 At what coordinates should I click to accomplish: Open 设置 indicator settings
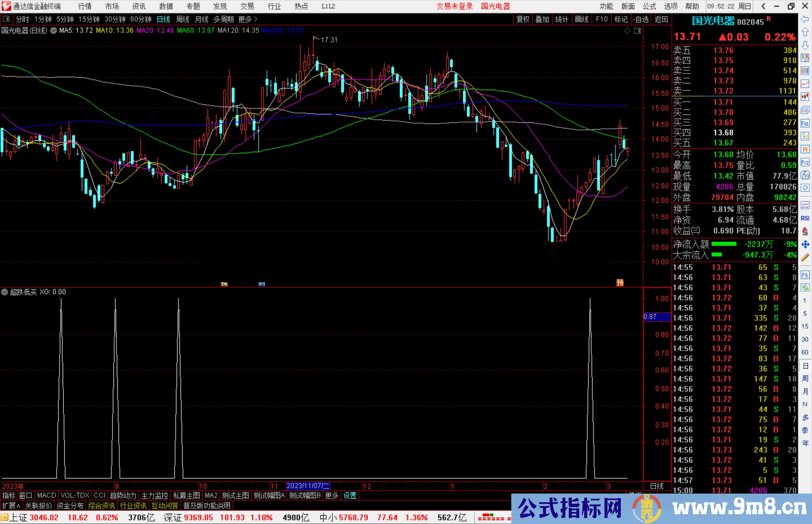[x=350, y=495]
